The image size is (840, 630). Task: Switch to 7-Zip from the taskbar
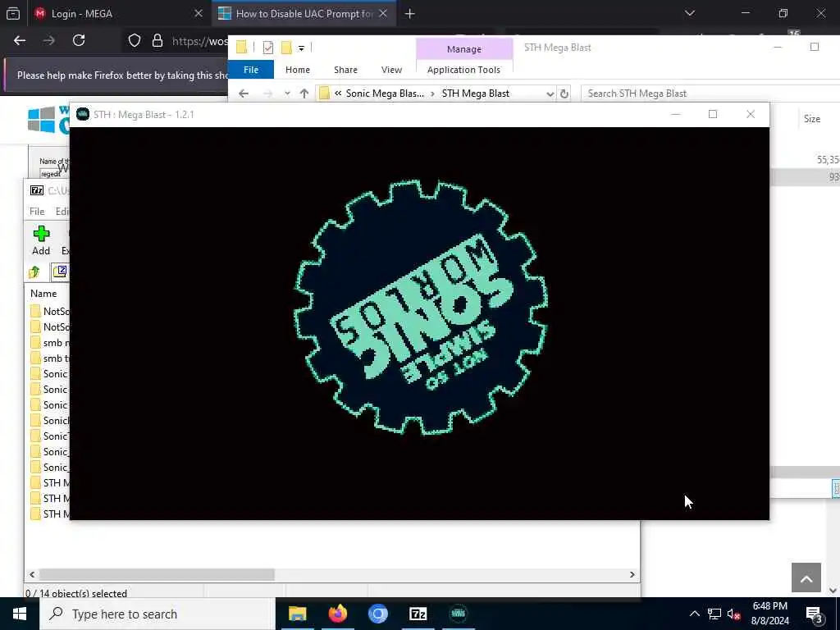point(418,614)
